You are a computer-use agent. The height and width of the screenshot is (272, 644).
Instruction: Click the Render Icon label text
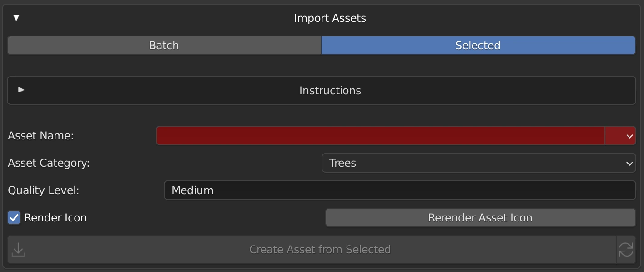click(x=55, y=218)
